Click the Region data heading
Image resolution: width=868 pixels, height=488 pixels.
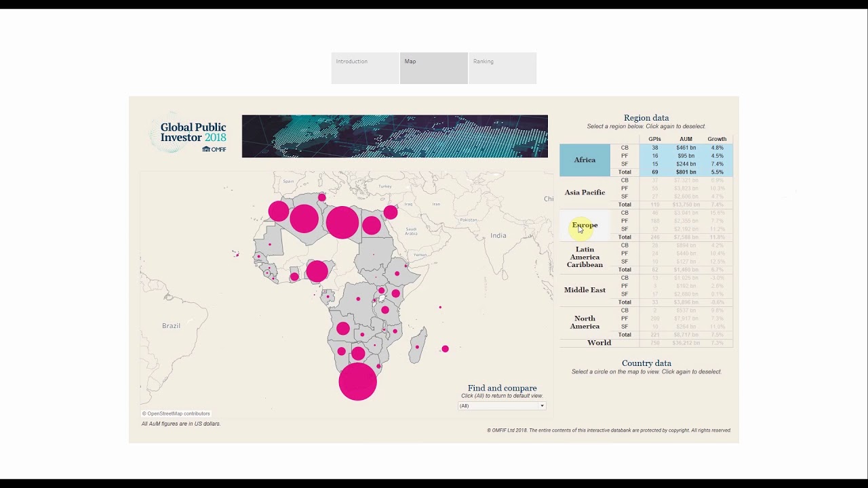(646, 118)
